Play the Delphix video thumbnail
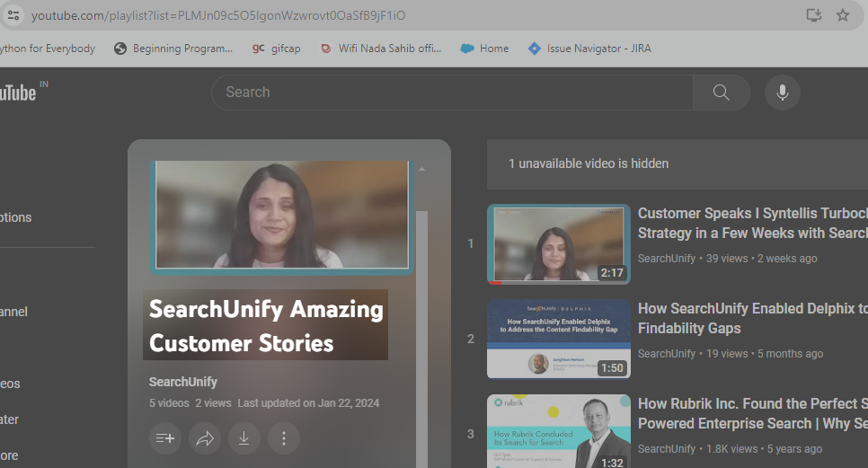868x468 pixels. (x=558, y=340)
